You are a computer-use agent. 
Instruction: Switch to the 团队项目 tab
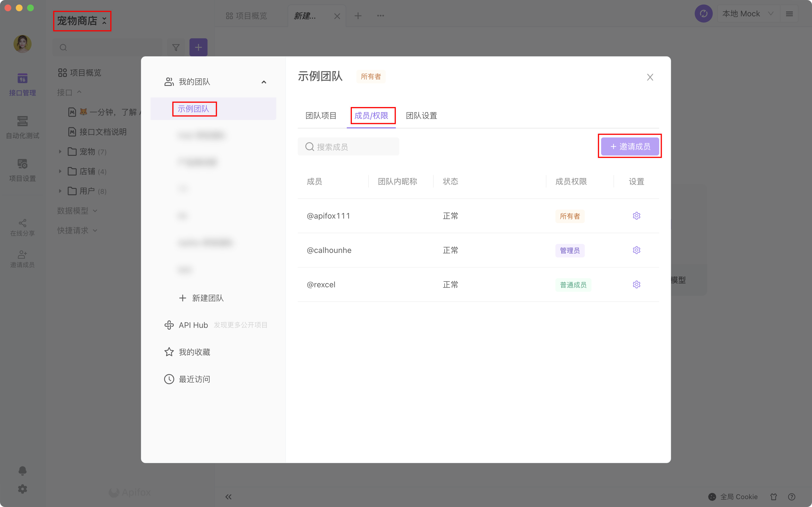coord(321,116)
